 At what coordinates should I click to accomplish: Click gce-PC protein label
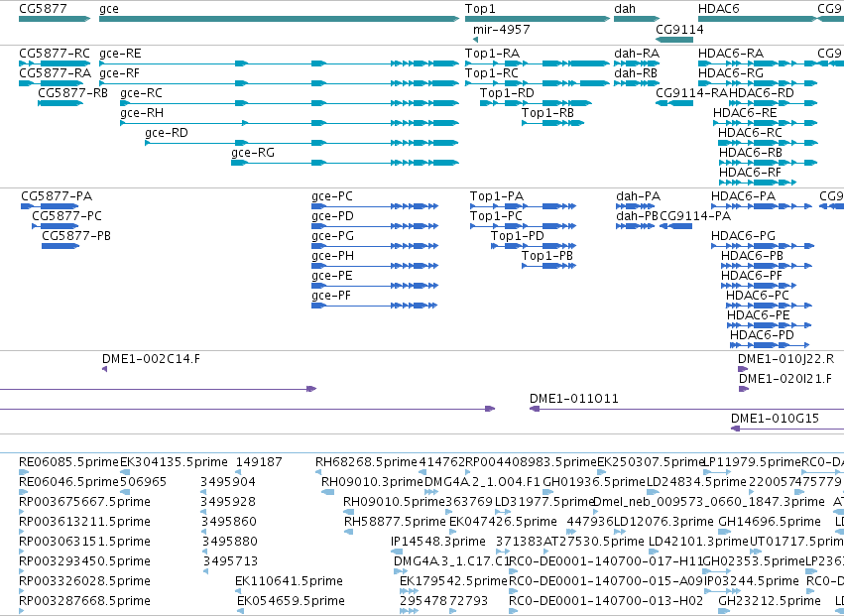[x=332, y=196]
